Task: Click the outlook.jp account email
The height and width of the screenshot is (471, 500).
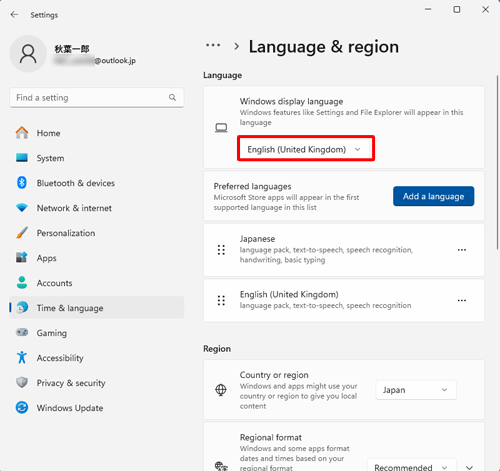Action: [x=95, y=60]
